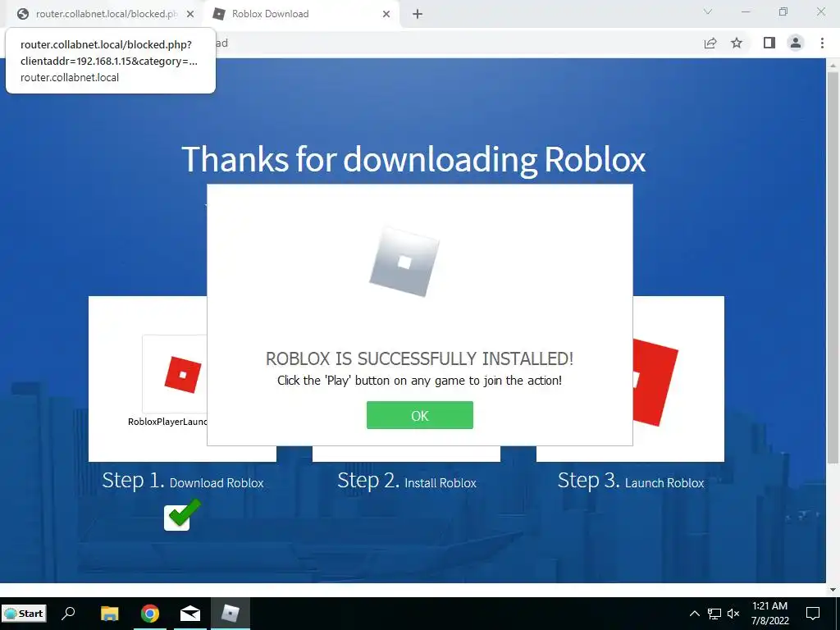Click scrollbar up arrow
This screenshot has height=630, width=840.
[x=833, y=65]
